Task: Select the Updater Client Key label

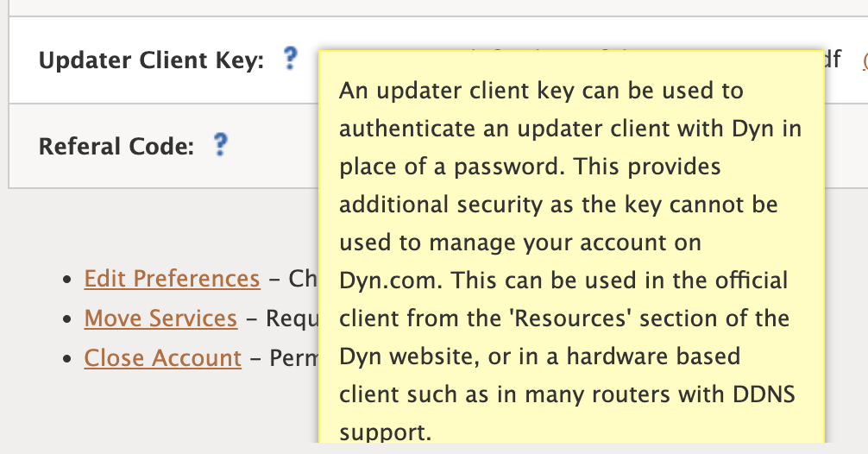Action: click(x=151, y=60)
